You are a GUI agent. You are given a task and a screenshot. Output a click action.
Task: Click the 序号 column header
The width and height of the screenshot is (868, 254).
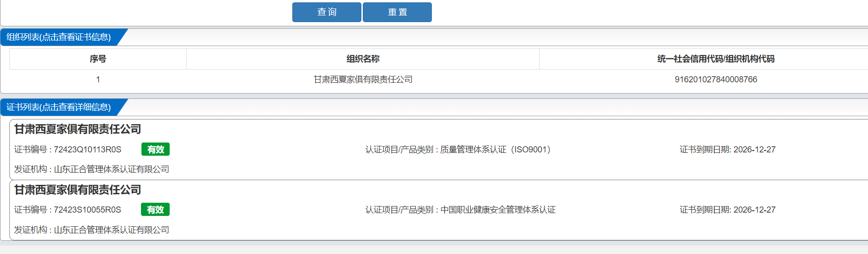point(98,59)
